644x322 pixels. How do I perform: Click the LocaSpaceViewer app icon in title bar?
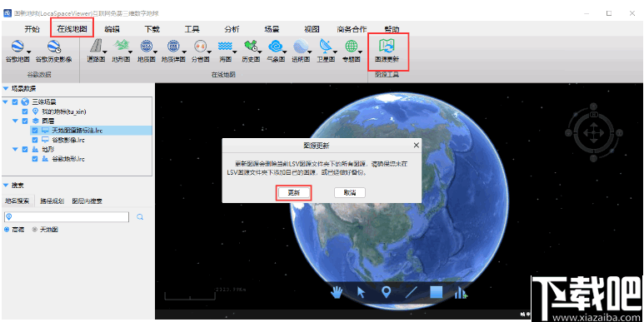tap(7, 13)
